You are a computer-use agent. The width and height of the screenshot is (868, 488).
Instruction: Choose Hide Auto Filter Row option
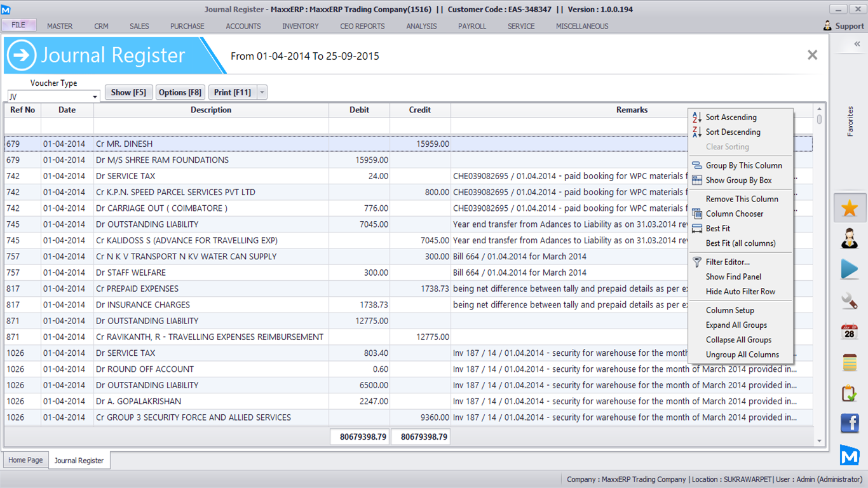coord(740,292)
